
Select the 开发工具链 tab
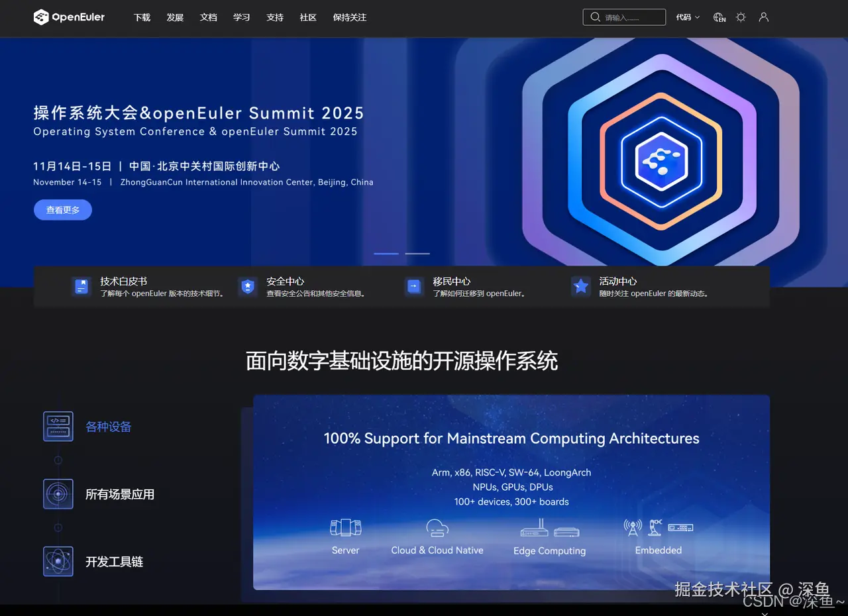coord(114,562)
